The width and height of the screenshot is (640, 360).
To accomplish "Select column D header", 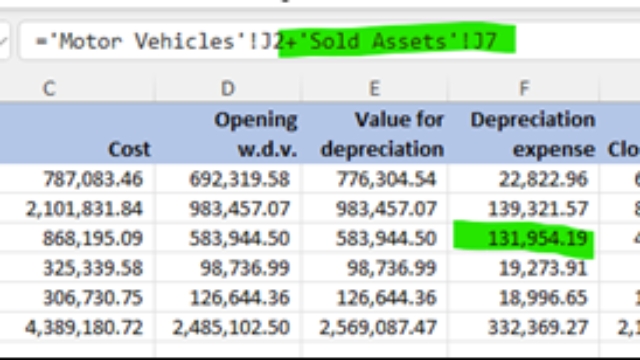I will click(x=228, y=88).
